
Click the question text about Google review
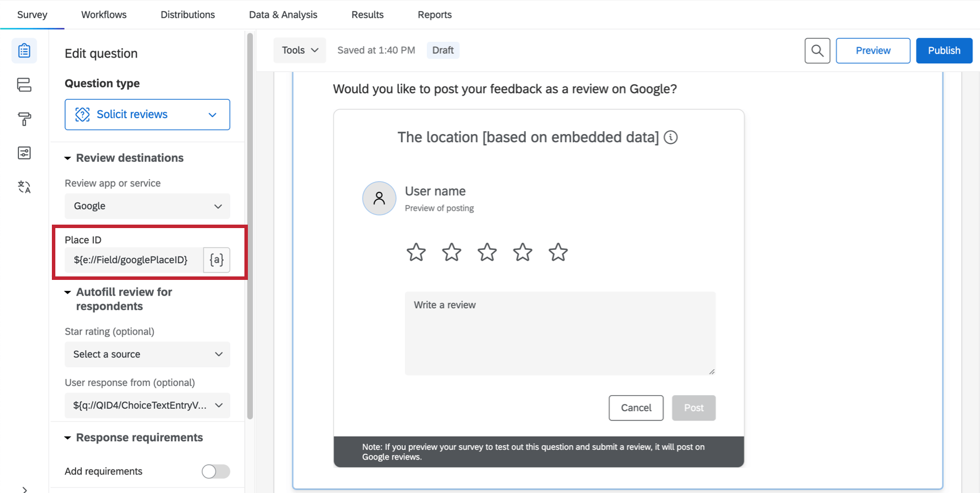coord(505,89)
